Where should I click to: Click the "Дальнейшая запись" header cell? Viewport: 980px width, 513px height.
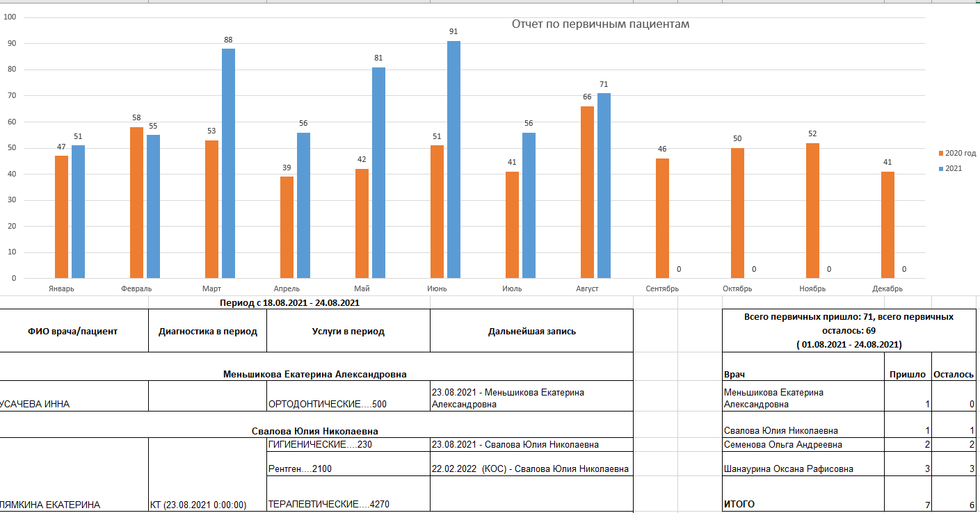(x=531, y=331)
